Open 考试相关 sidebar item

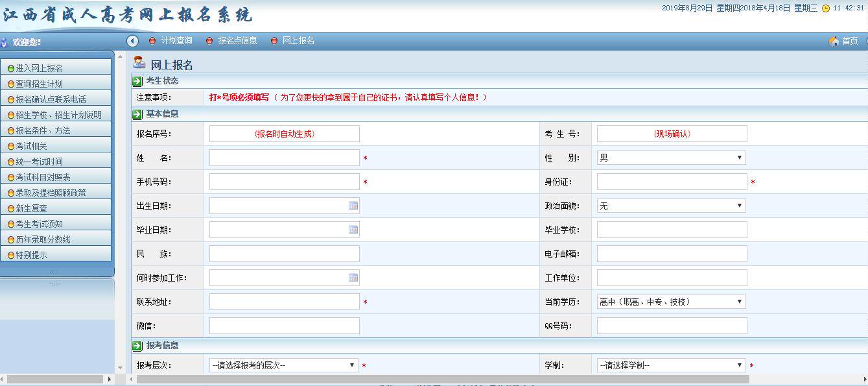click(56, 145)
